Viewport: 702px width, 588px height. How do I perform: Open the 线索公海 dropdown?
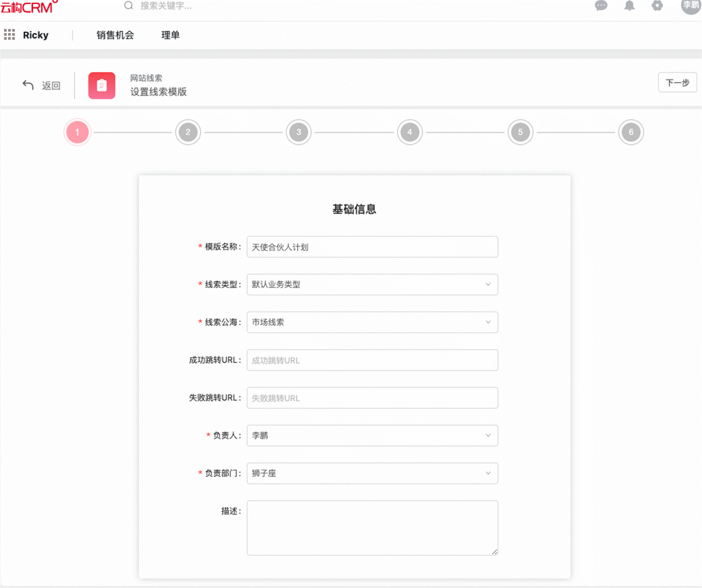tap(372, 322)
